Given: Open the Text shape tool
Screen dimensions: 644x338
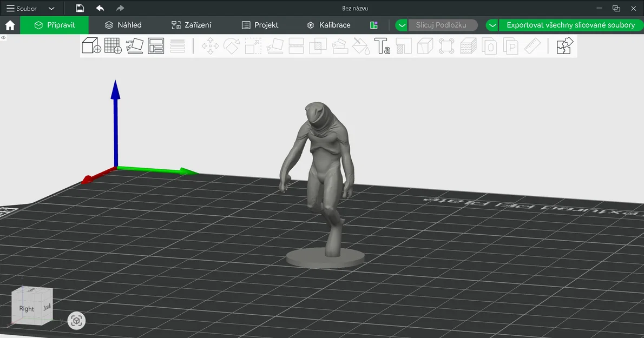Looking at the screenshot, I should [382, 46].
